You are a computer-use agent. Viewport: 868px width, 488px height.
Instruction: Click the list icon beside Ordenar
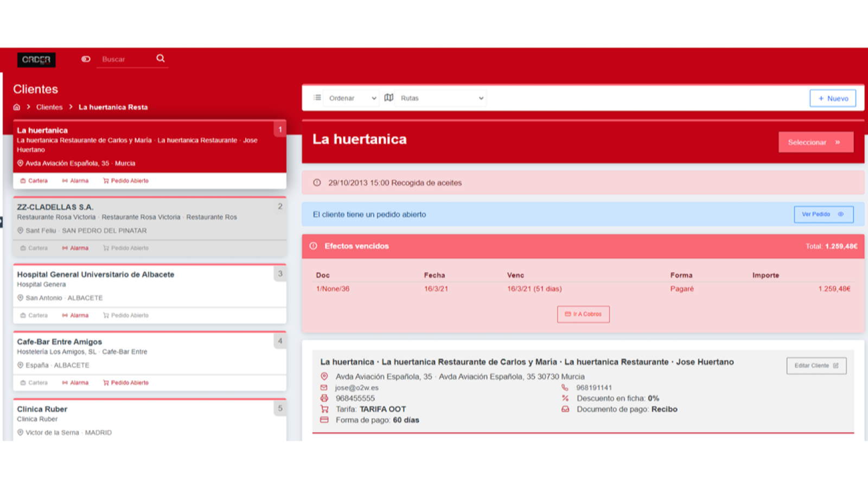tap(317, 98)
